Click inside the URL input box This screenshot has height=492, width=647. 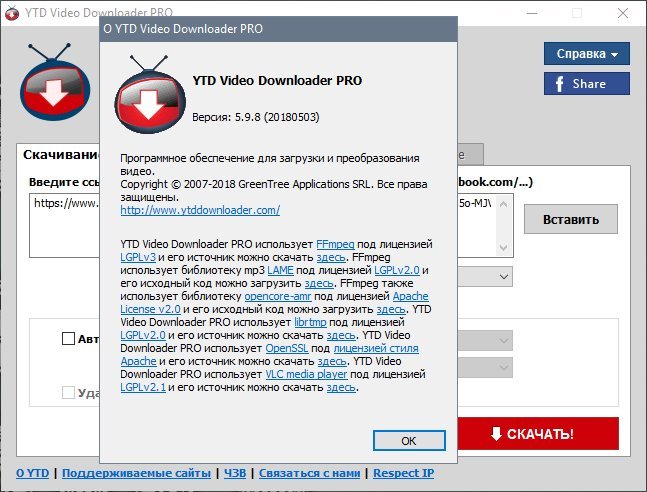tap(64, 225)
